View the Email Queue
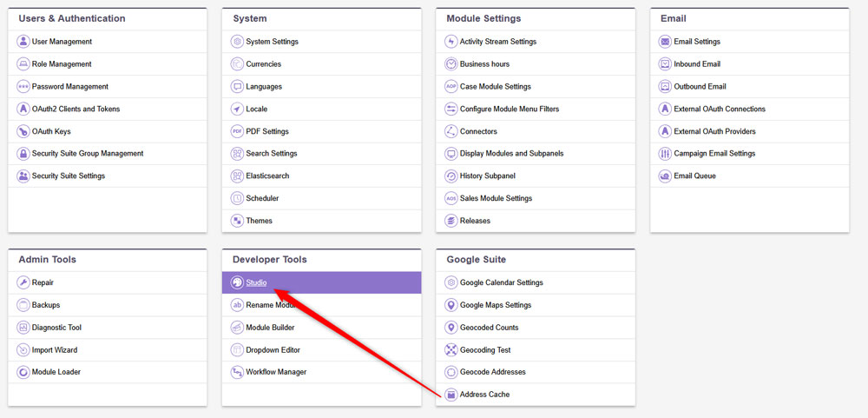This screenshot has height=418, width=868. click(x=694, y=176)
